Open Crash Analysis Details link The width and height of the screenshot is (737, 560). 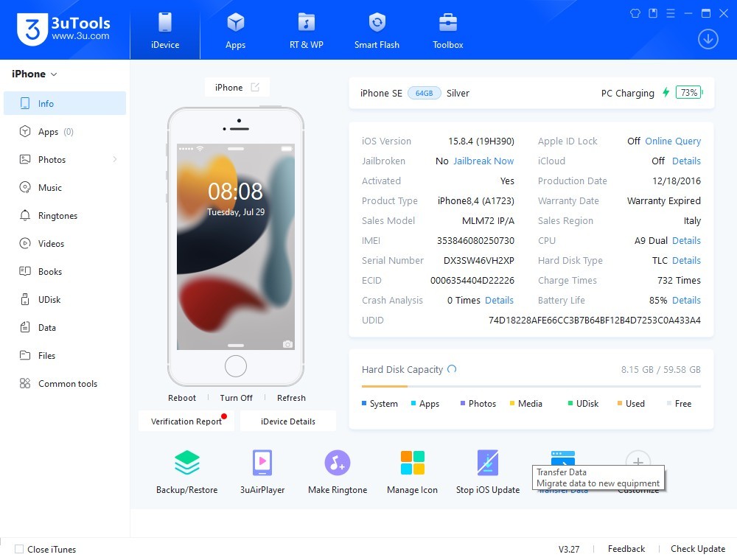499,300
